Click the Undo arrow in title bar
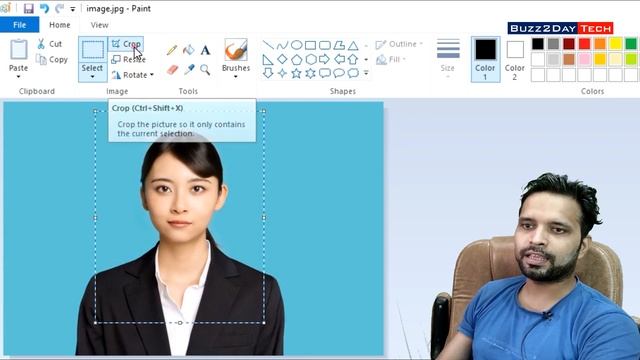Viewport: 640px width, 360px height. pos(44,8)
